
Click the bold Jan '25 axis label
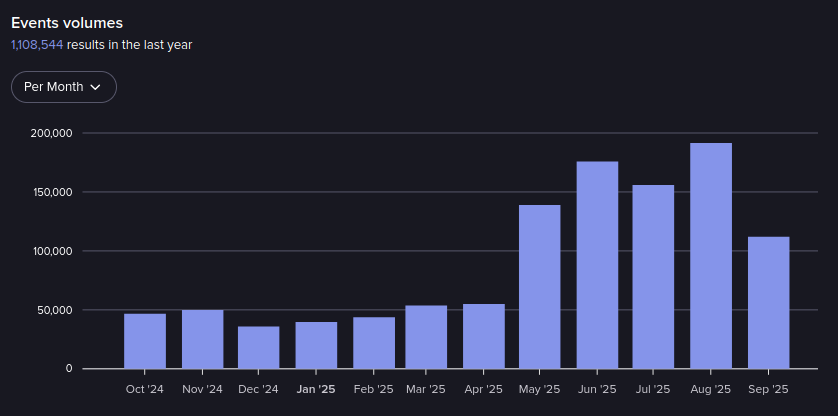click(x=316, y=389)
